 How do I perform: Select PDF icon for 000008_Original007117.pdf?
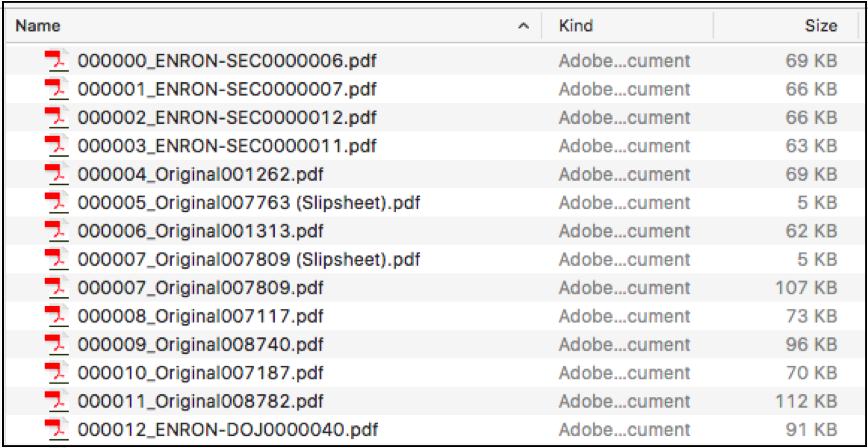(56, 316)
